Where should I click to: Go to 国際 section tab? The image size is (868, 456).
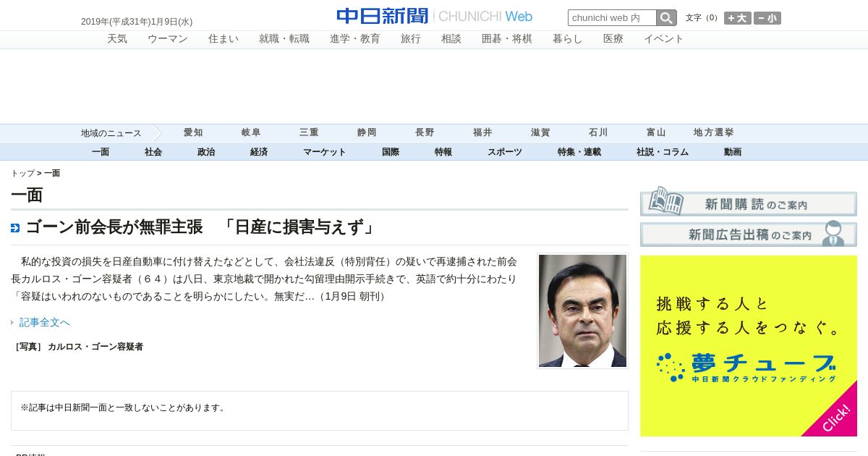click(391, 152)
